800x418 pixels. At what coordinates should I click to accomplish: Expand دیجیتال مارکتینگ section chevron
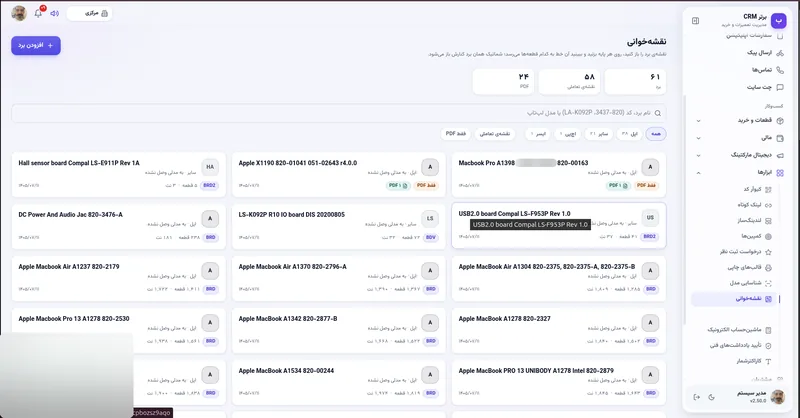click(698, 156)
